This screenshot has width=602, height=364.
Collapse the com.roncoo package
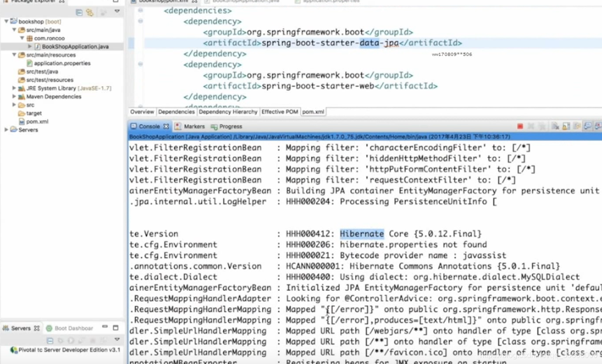point(22,38)
